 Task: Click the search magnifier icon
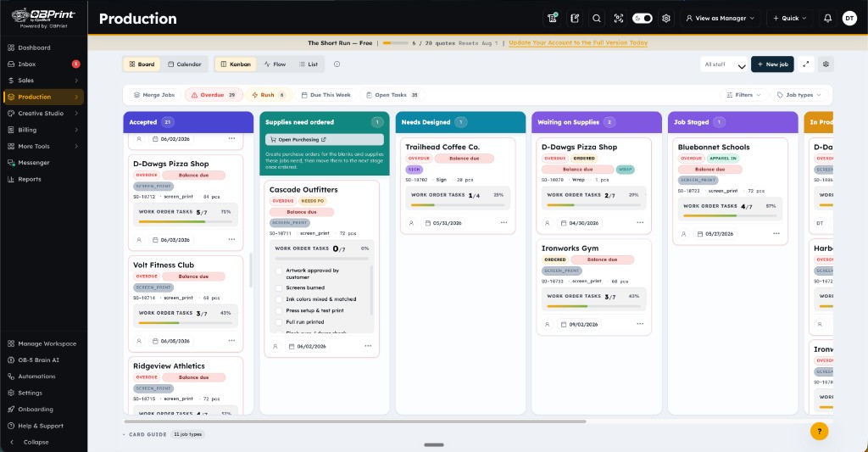tap(597, 19)
